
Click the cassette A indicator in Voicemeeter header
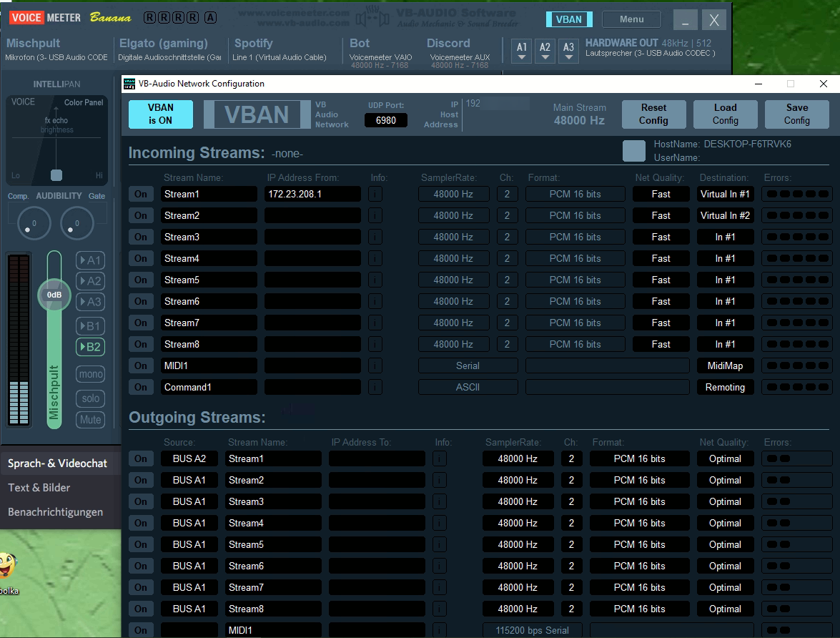pos(211,18)
